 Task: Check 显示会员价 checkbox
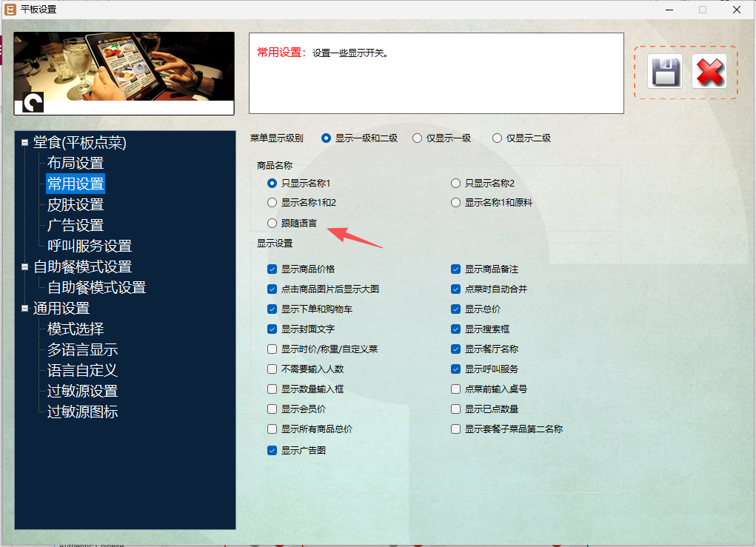point(272,409)
